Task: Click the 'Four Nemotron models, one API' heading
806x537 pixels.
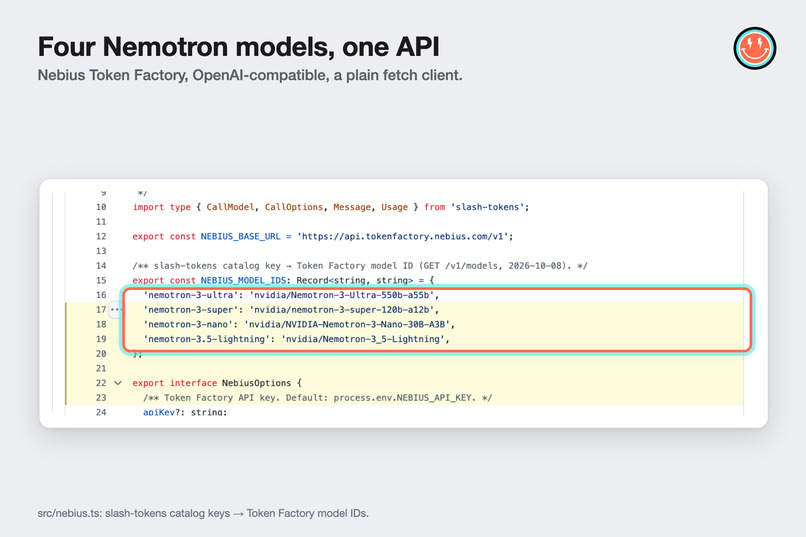Action: 239,47
